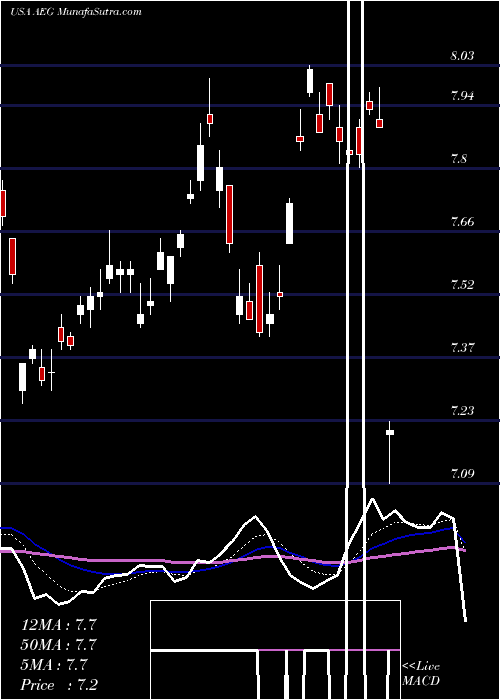The image size is (500, 700).
Task: Click the highest white candle near 8.03
Action: 310,81
